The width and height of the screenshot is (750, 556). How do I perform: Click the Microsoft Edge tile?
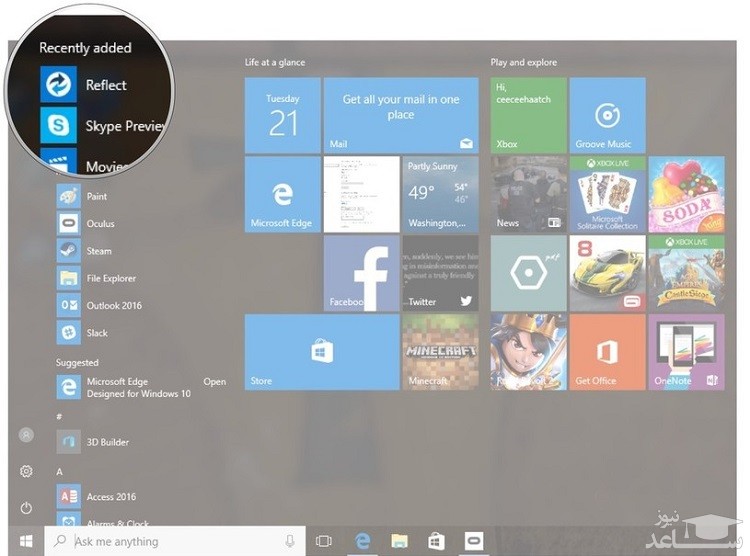(x=282, y=194)
